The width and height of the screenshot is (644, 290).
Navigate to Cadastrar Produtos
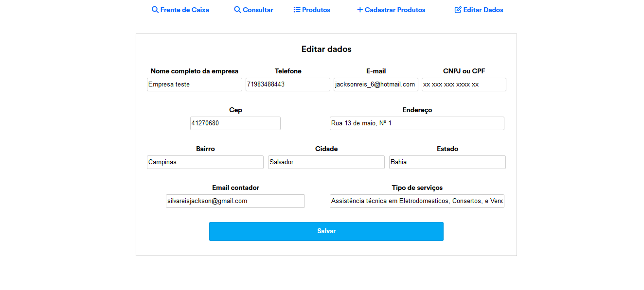click(x=394, y=10)
